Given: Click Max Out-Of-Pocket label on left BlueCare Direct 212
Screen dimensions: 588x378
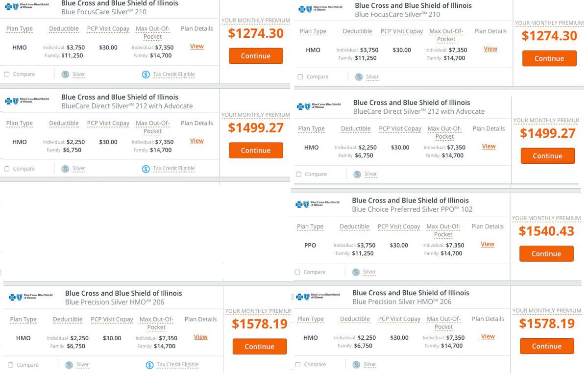Looking at the screenshot, I should [x=152, y=127].
